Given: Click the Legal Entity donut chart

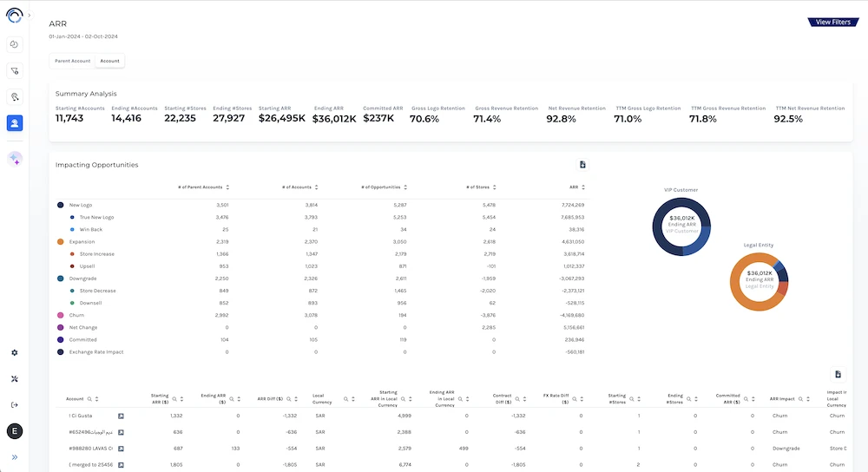Looking at the screenshot, I should tap(758, 280).
